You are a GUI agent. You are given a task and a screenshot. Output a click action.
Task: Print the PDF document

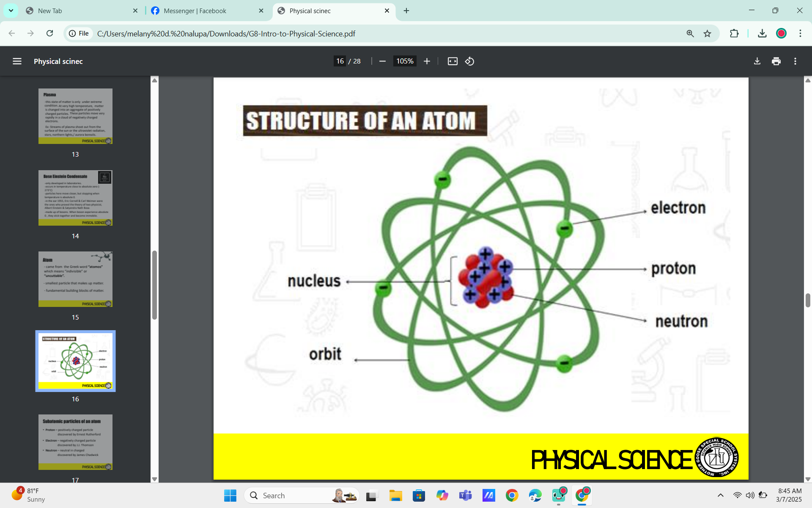pos(776,61)
